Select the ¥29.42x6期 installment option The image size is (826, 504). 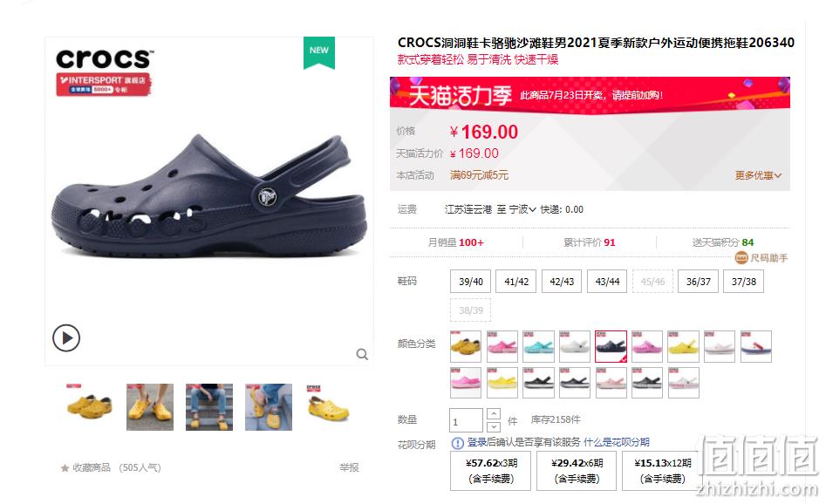pos(577,471)
